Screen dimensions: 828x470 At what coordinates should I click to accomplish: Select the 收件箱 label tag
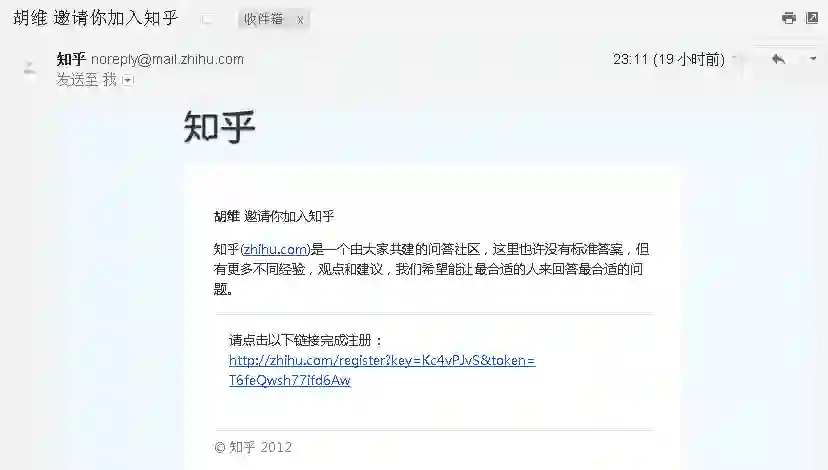263,20
